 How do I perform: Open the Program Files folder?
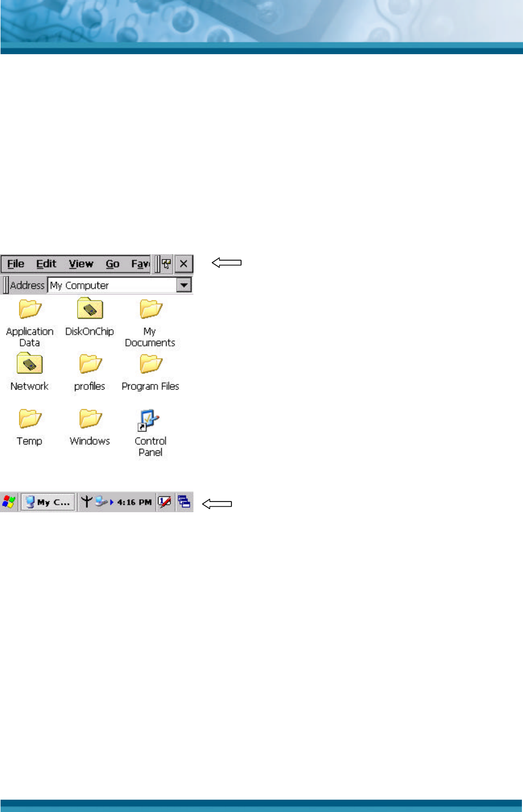click(151, 372)
